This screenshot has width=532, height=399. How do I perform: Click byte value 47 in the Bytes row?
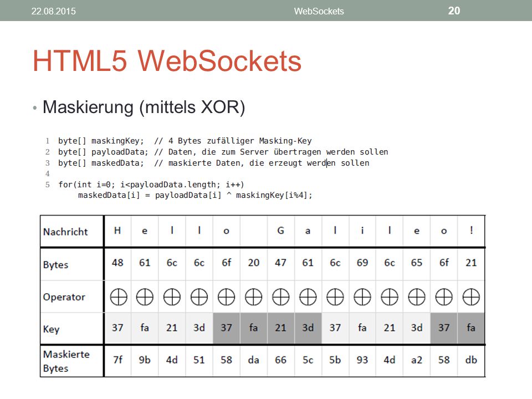tap(280, 263)
